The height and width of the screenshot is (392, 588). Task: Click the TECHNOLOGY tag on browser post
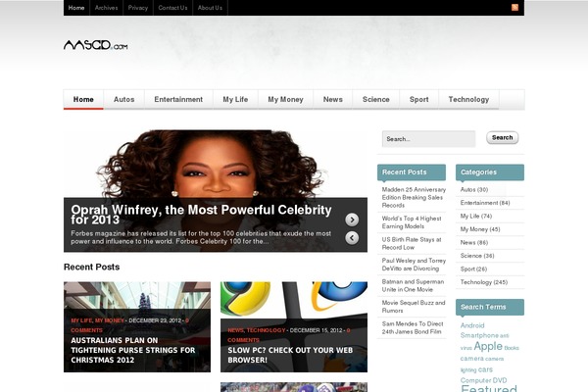click(x=266, y=330)
